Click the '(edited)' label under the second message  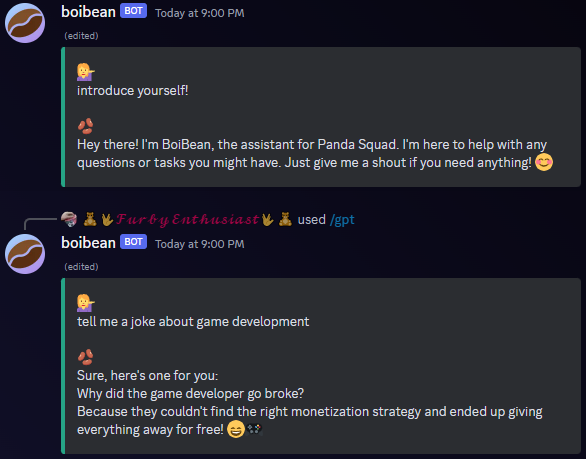tap(81, 267)
